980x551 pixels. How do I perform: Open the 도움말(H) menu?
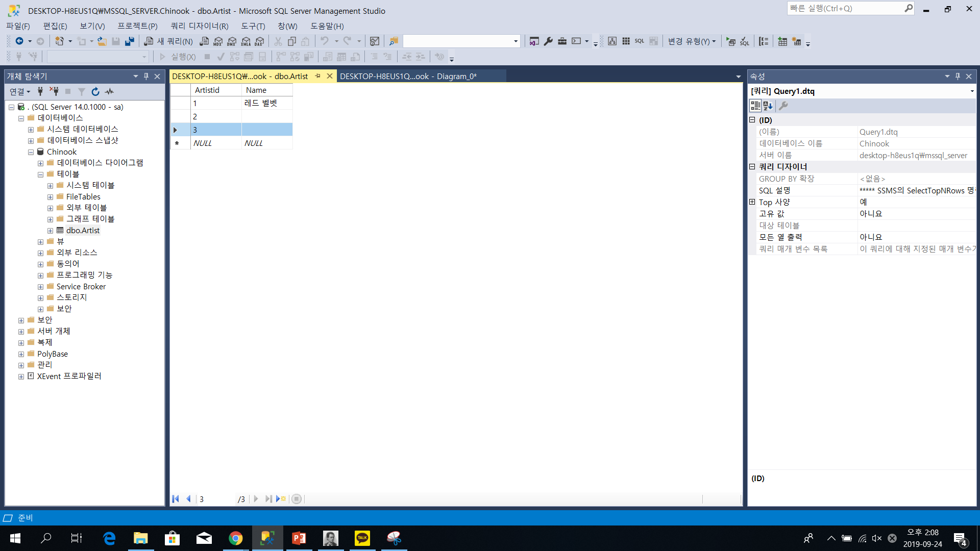click(327, 26)
